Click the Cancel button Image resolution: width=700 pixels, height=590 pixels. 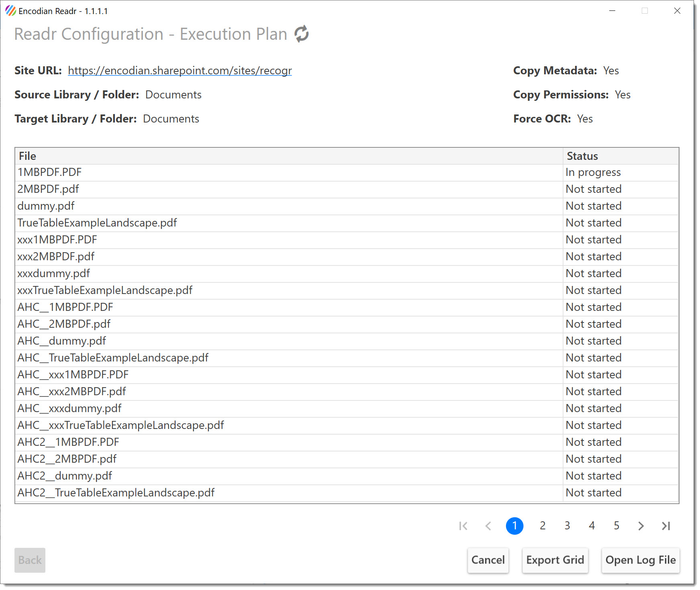pyautogui.click(x=488, y=560)
